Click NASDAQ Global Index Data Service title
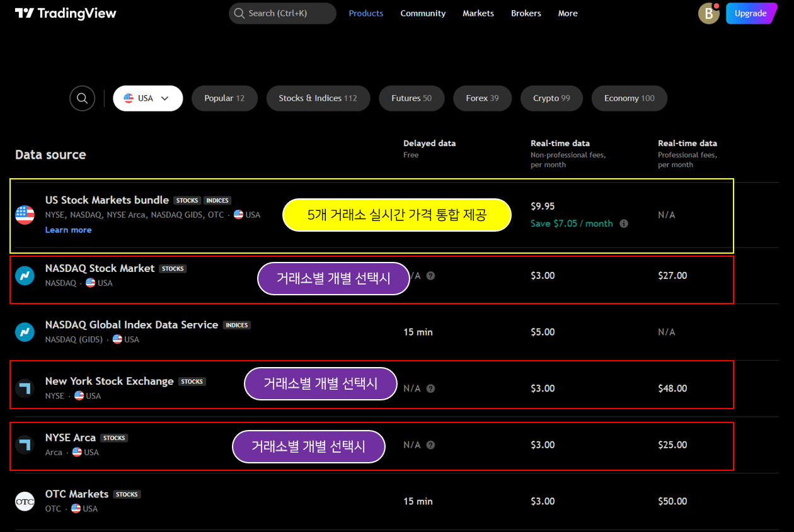The height and width of the screenshot is (532, 794). (x=132, y=325)
